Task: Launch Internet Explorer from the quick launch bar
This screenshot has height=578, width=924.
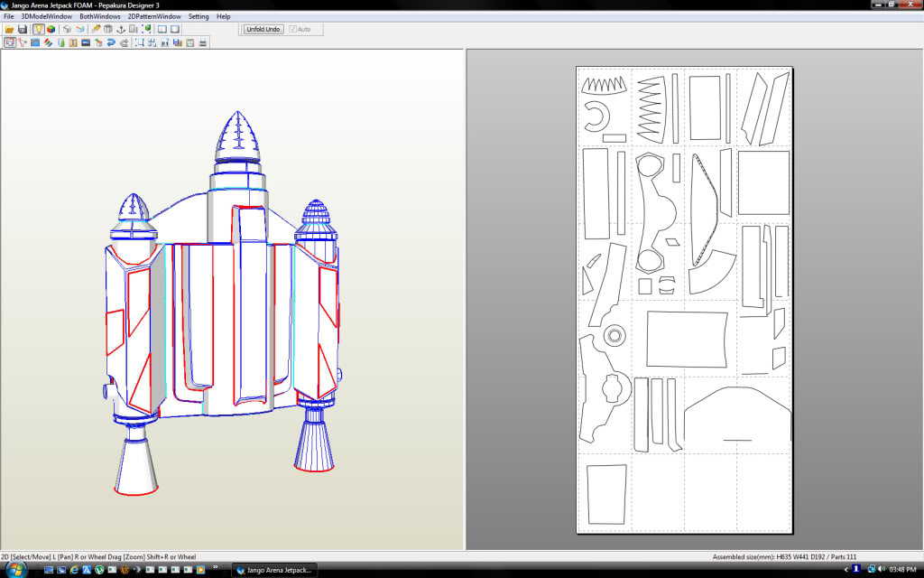Action: 74,570
